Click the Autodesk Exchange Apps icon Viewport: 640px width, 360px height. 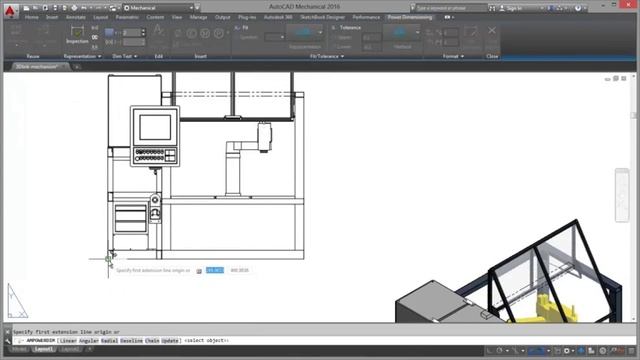click(x=551, y=8)
